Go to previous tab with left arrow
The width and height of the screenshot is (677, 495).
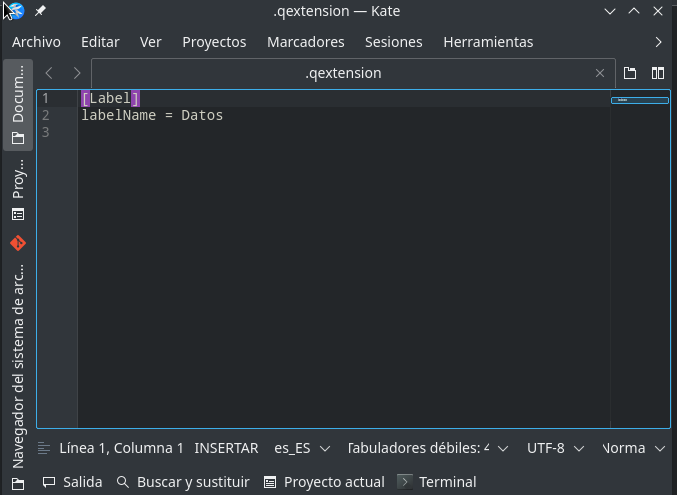(x=49, y=73)
